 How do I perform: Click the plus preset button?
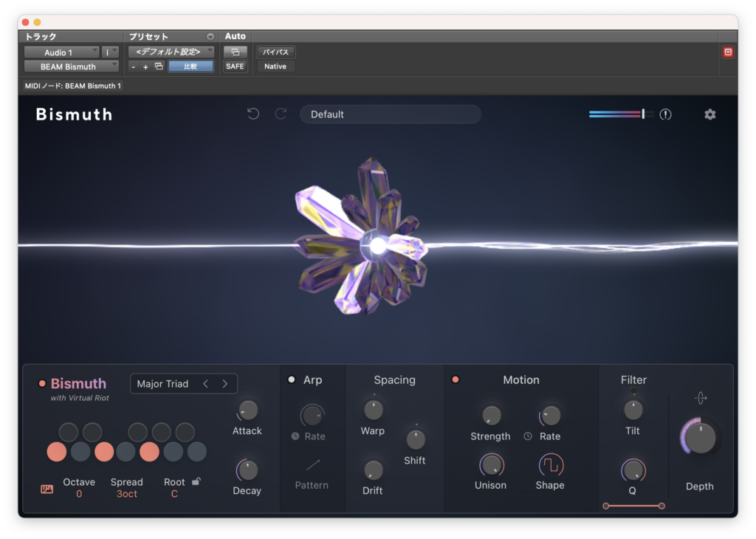(x=145, y=67)
